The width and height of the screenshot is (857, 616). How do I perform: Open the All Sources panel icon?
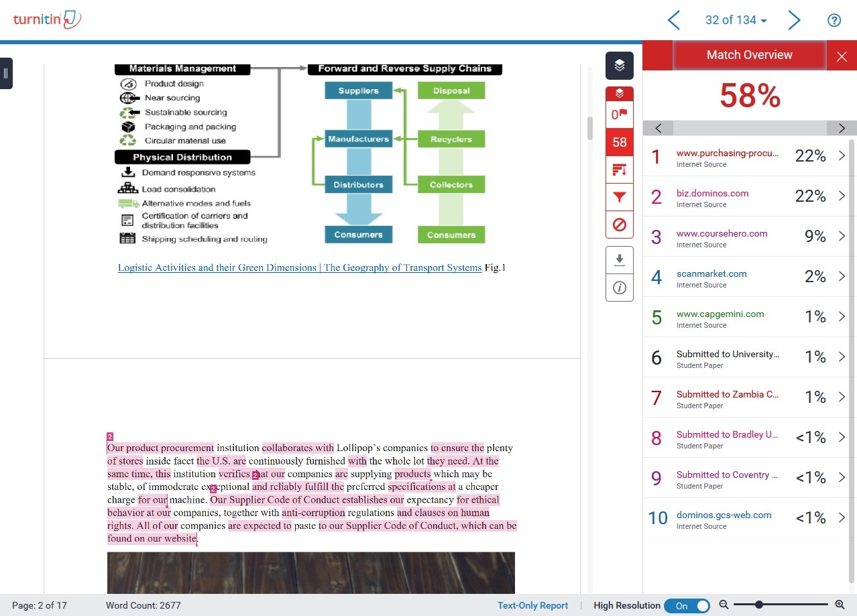coord(619,170)
